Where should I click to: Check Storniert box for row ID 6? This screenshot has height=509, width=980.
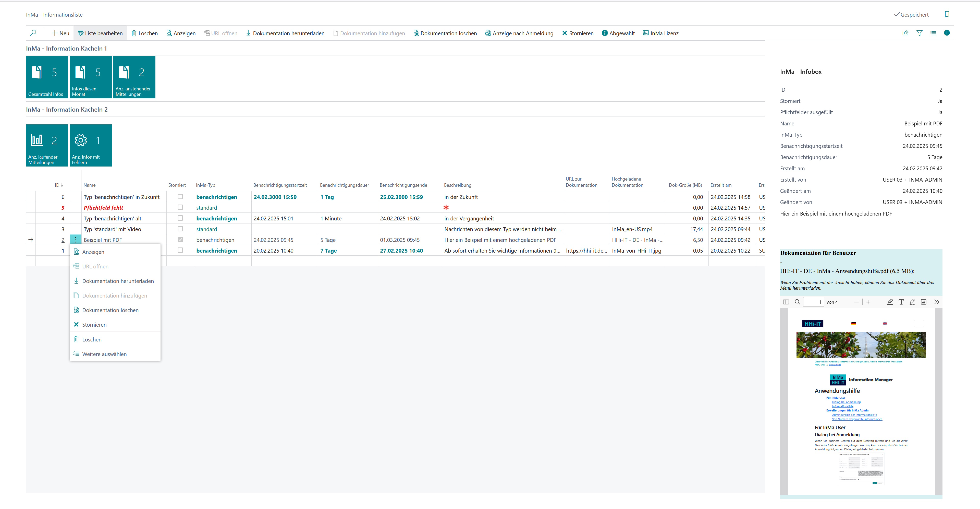tap(180, 197)
